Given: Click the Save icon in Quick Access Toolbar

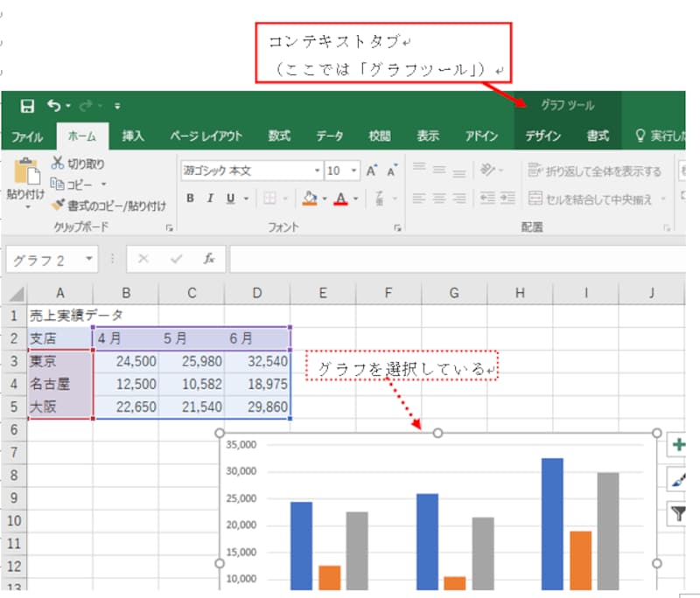Looking at the screenshot, I should [29, 103].
